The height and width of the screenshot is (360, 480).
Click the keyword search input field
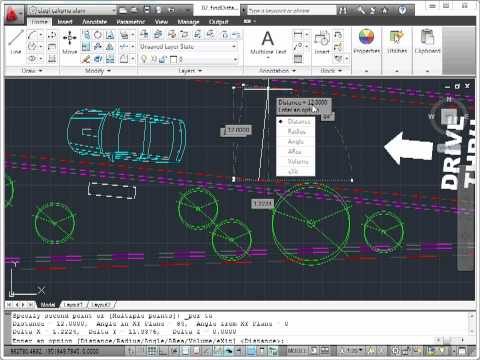point(292,11)
